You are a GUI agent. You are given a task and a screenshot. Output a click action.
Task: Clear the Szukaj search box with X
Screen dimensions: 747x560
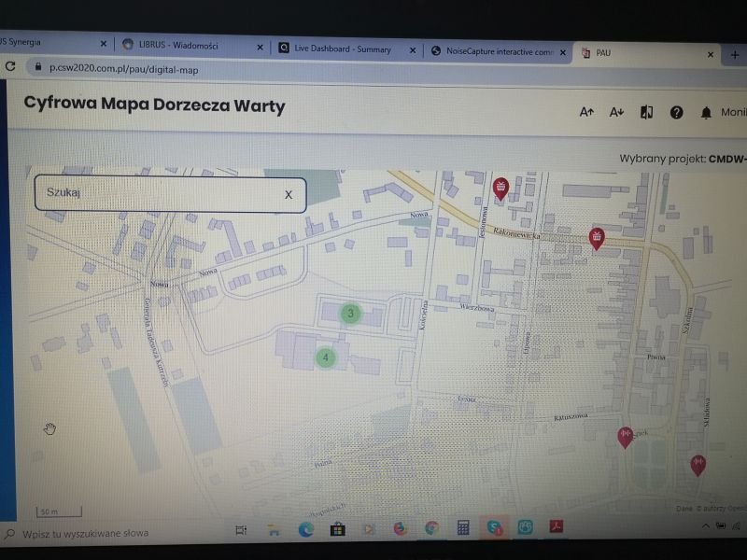click(x=289, y=194)
